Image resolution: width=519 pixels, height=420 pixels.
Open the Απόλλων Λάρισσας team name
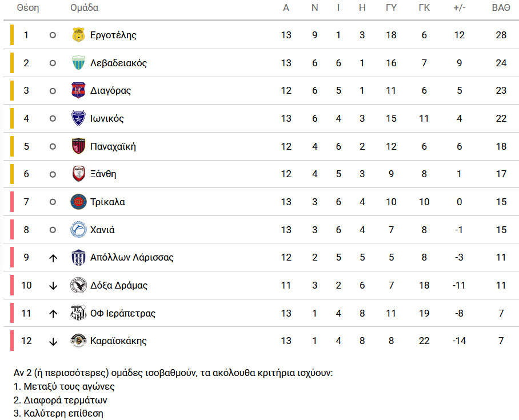pos(132,257)
